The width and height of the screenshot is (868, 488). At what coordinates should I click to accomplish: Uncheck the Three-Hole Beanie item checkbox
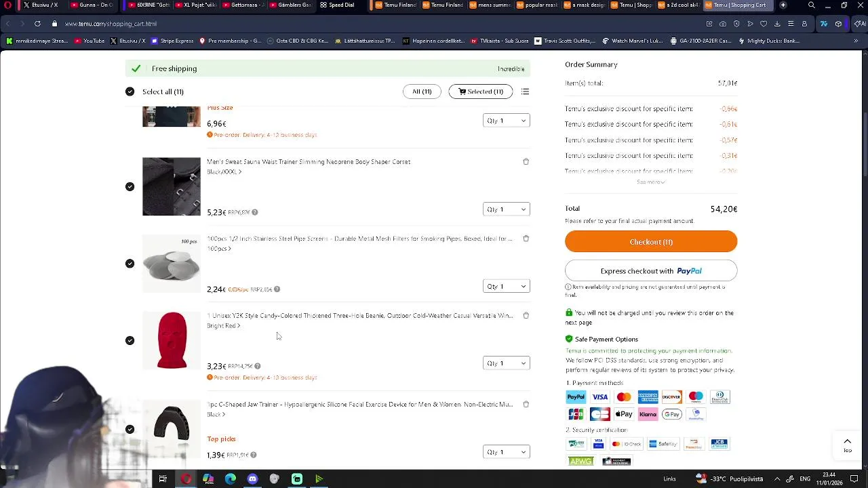(x=130, y=340)
